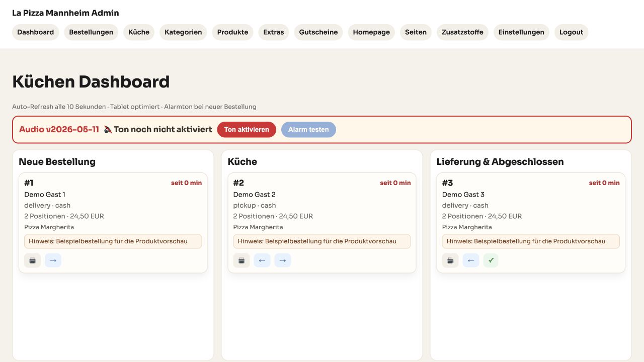Click the Lieferung & Abgeschlossen column heading
This screenshot has width=644, height=362.
pyautogui.click(x=500, y=162)
